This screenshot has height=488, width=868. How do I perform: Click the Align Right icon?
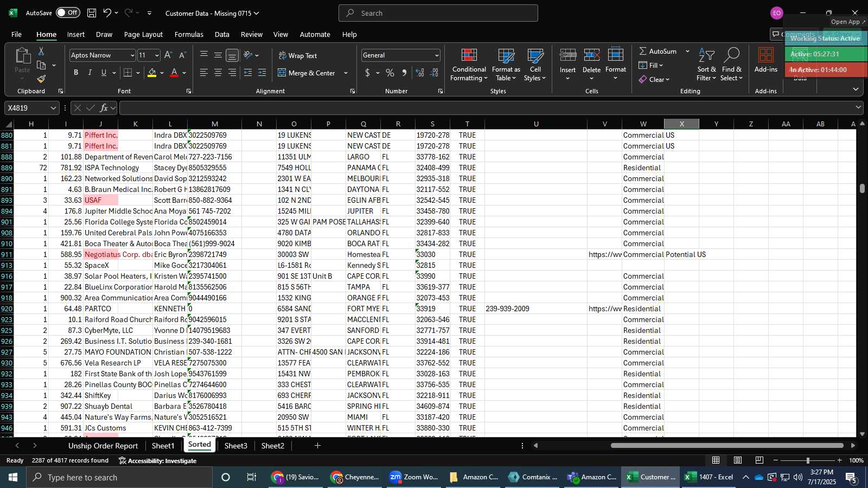tap(232, 73)
